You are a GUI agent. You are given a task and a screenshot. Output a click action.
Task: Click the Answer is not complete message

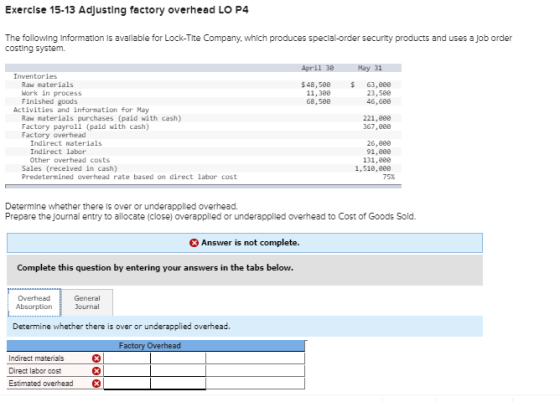pyautogui.click(x=250, y=243)
